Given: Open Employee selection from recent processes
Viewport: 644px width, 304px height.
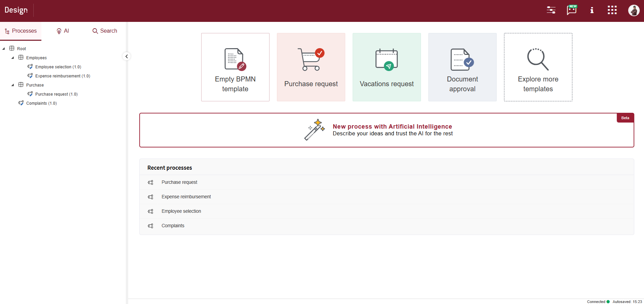Looking at the screenshot, I should tap(181, 211).
